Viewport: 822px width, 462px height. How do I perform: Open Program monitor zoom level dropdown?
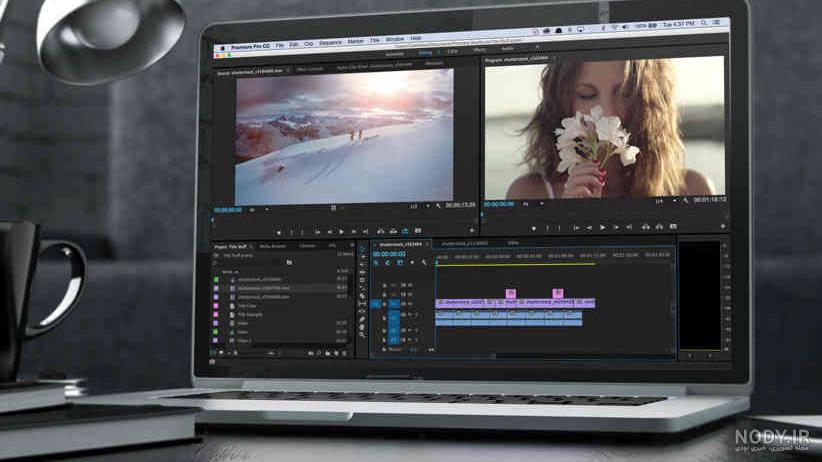point(532,204)
